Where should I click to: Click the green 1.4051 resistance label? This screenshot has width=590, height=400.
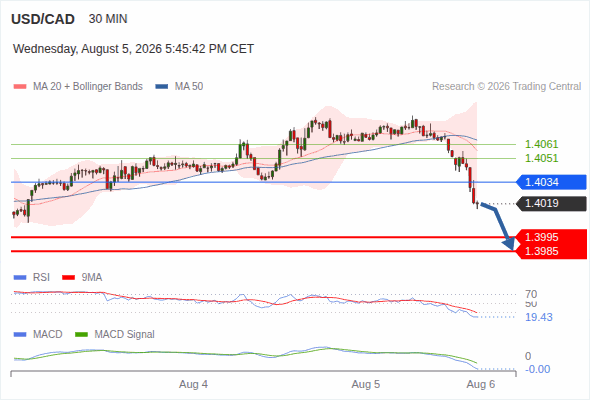[541, 158]
